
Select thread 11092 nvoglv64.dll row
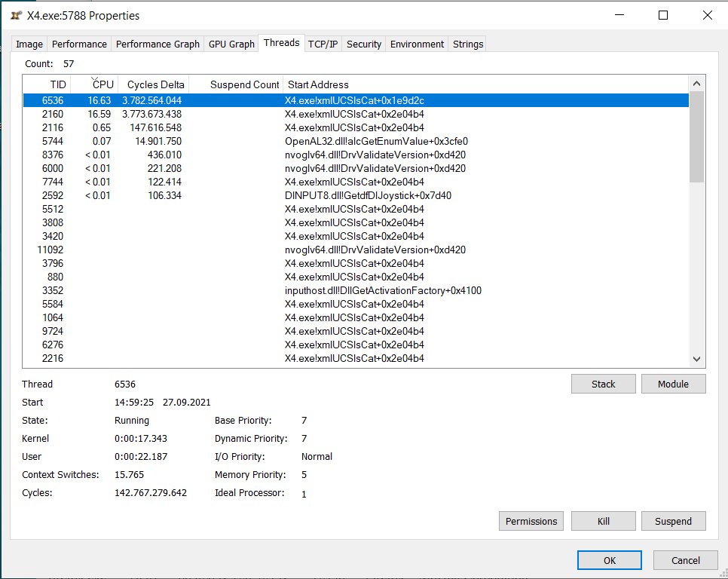click(x=356, y=250)
